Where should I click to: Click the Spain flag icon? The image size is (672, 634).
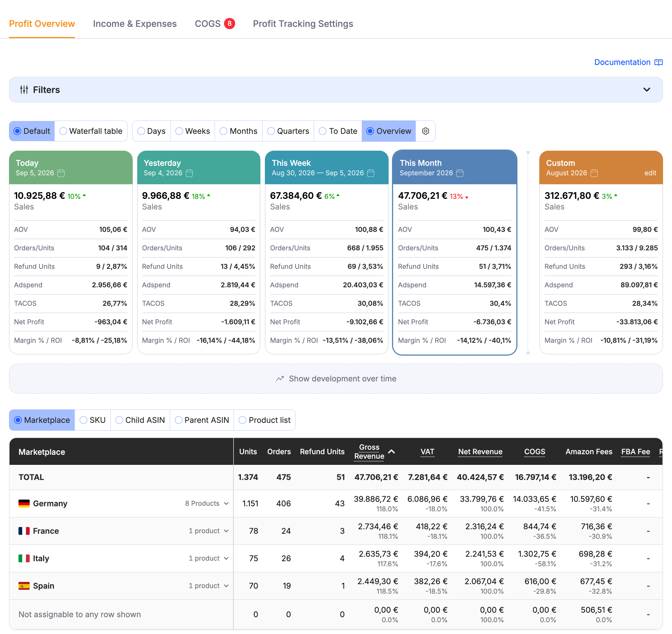(x=24, y=586)
